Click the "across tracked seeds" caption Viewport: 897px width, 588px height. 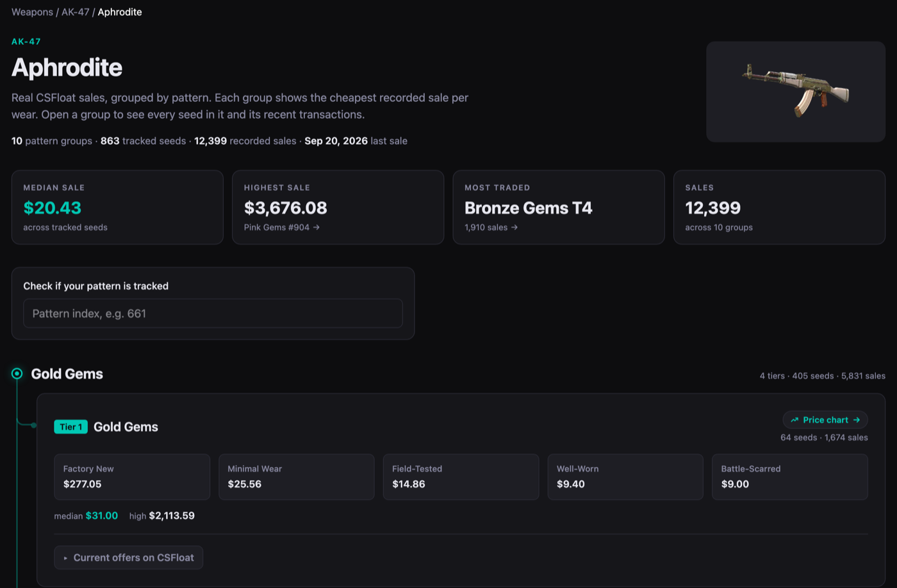[x=65, y=227]
